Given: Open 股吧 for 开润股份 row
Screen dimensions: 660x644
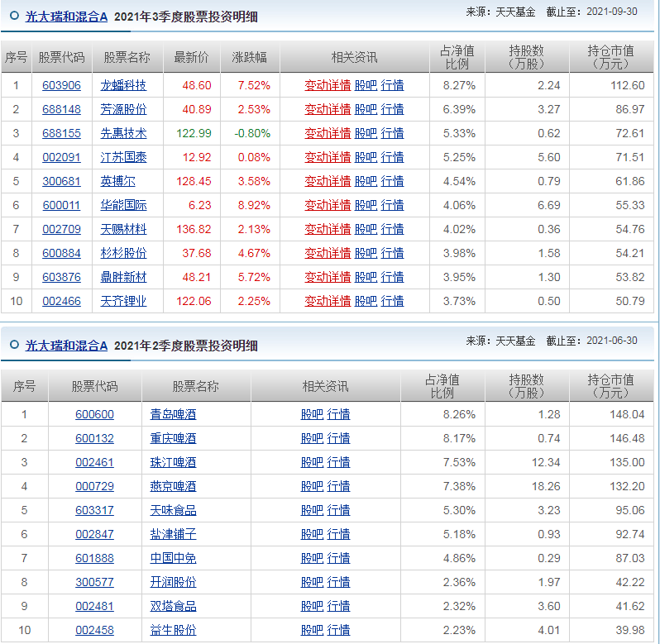Looking at the screenshot, I should click(312, 582).
